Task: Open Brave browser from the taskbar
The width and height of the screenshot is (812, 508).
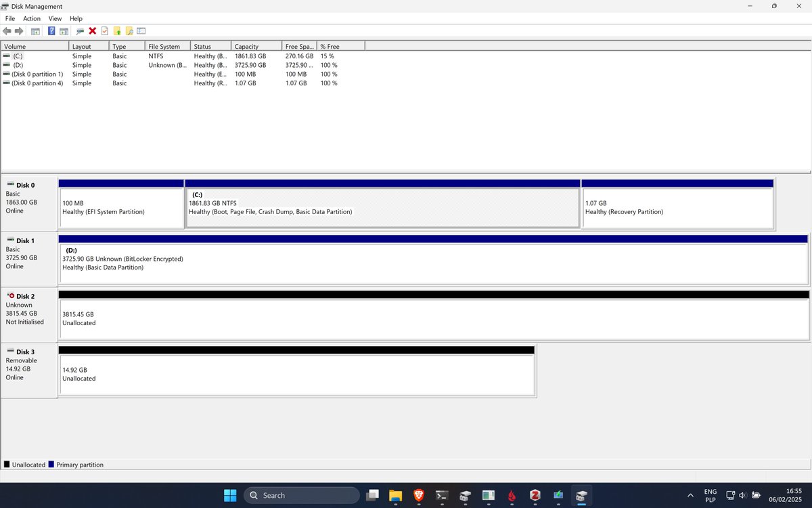Action: point(419,495)
